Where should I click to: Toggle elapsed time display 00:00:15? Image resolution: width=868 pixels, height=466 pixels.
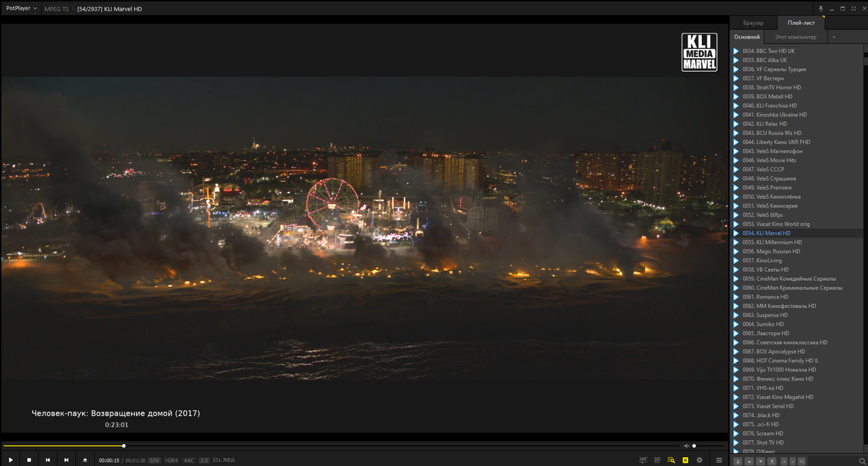[x=108, y=460]
